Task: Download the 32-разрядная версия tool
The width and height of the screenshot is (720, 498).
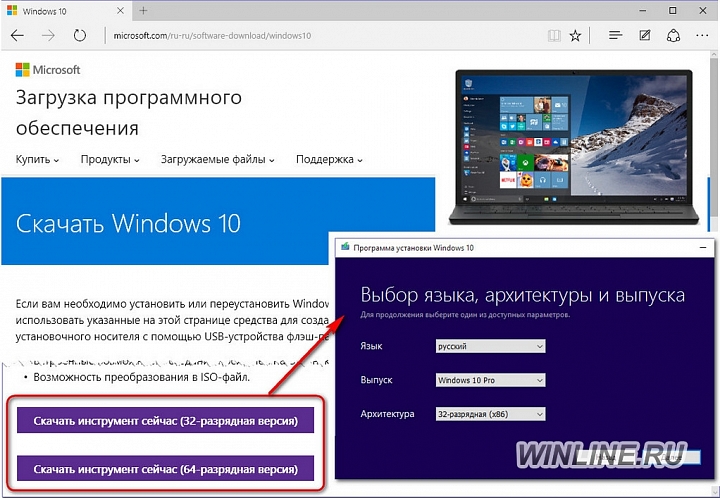Action: click(165, 420)
